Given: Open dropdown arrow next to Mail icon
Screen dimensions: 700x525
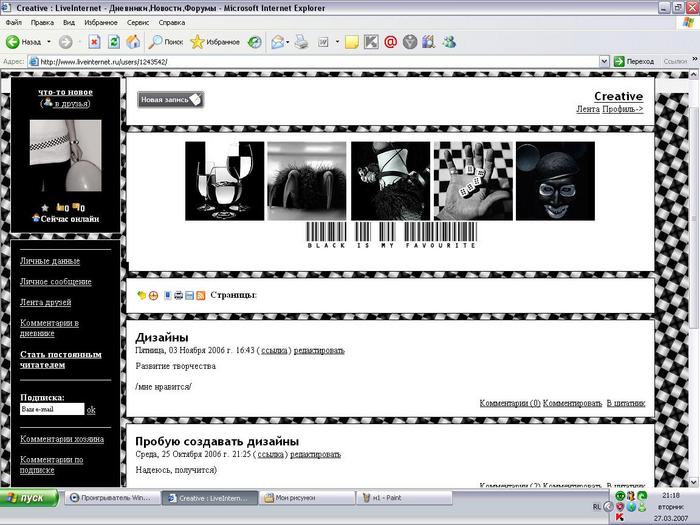Looking at the screenshot, I should [288, 42].
